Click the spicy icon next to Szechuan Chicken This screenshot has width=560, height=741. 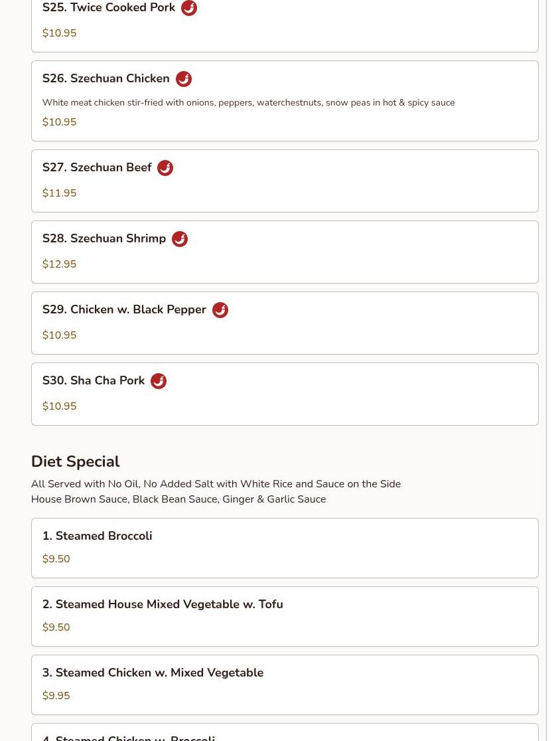point(184,79)
